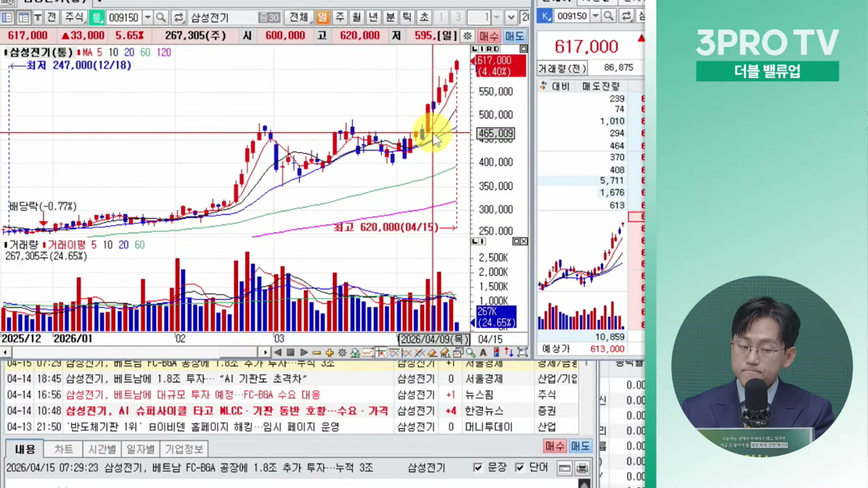Open news headline about AI 슈퍼사이클 MLCC

pos(226,411)
